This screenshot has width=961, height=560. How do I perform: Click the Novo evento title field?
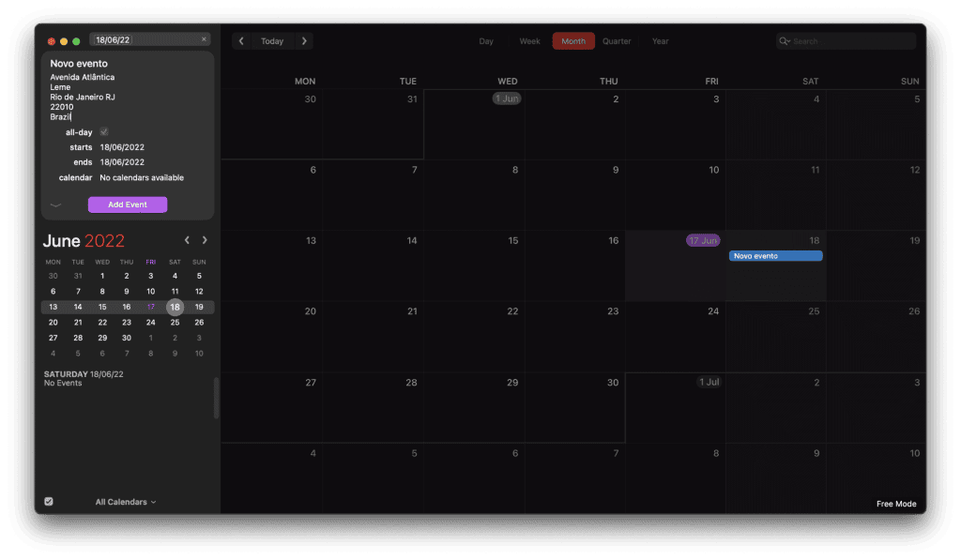point(79,63)
